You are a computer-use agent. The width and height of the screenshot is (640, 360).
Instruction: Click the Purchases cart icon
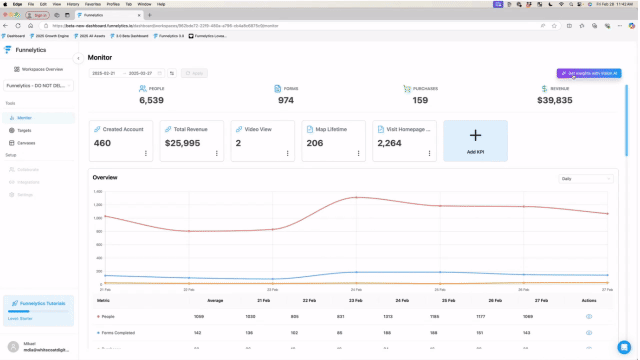(x=407, y=89)
